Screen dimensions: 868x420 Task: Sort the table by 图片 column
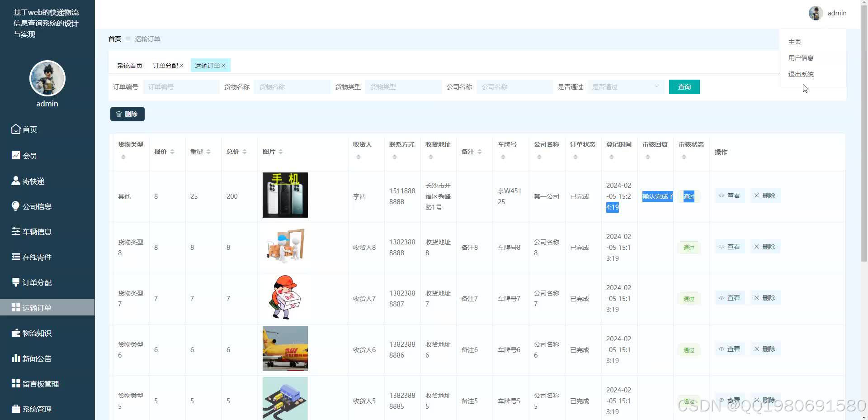pyautogui.click(x=281, y=152)
